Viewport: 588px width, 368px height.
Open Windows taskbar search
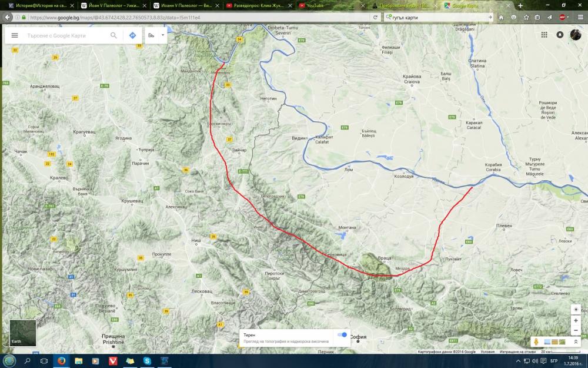27,361
